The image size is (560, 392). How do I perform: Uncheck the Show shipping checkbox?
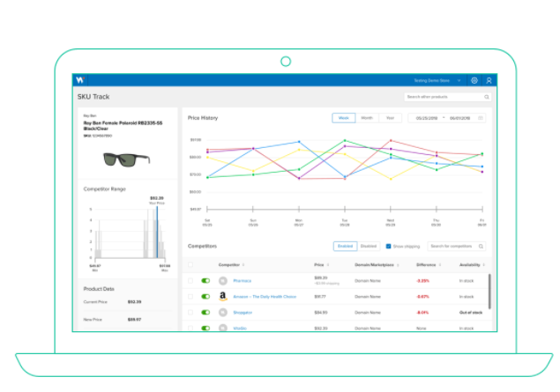pyautogui.click(x=388, y=246)
